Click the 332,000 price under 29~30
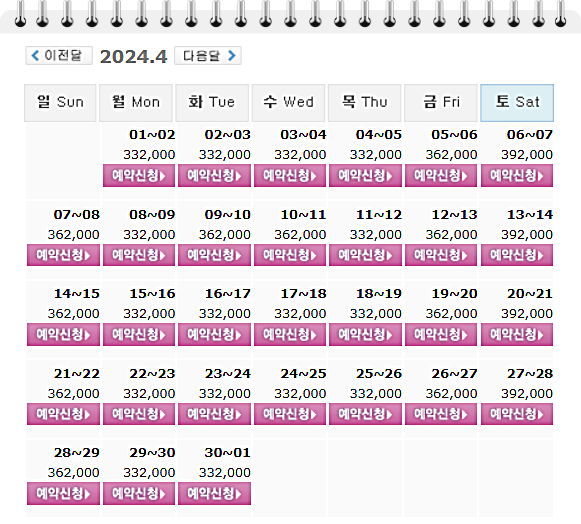 coord(149,473)
